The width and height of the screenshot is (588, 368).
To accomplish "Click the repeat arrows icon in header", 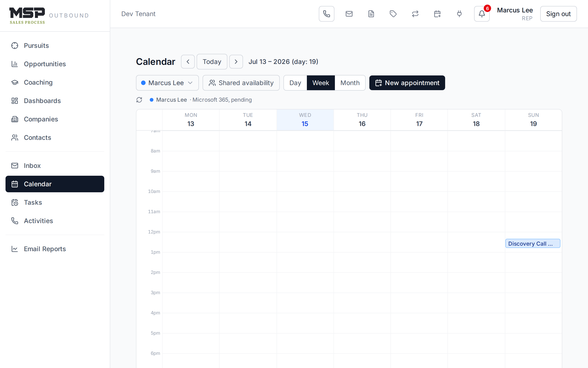I will 415,14.
